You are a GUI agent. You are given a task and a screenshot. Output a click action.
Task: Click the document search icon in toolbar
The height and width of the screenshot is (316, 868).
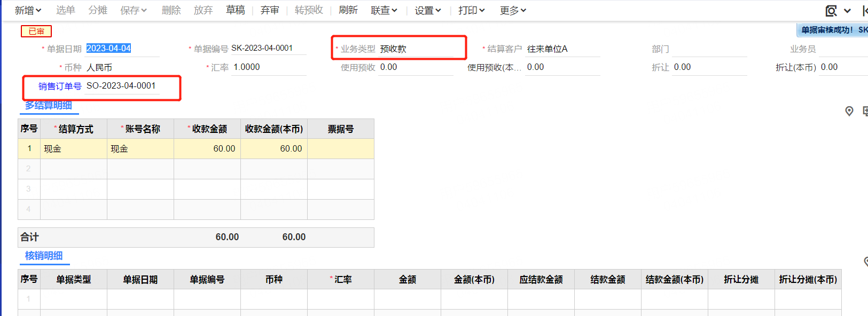tap(831, 11)
